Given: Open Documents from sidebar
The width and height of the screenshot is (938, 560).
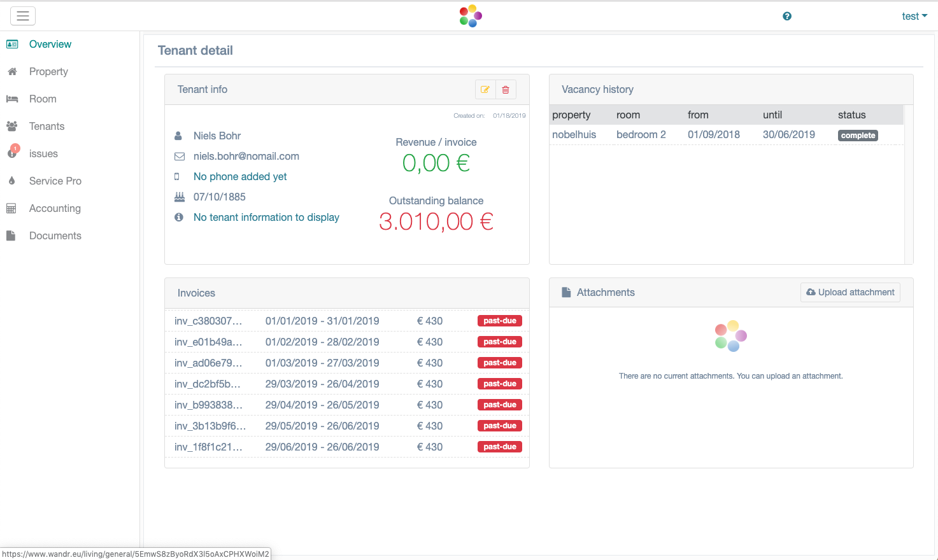Looking at the screenshot, I should pos(55,236).
